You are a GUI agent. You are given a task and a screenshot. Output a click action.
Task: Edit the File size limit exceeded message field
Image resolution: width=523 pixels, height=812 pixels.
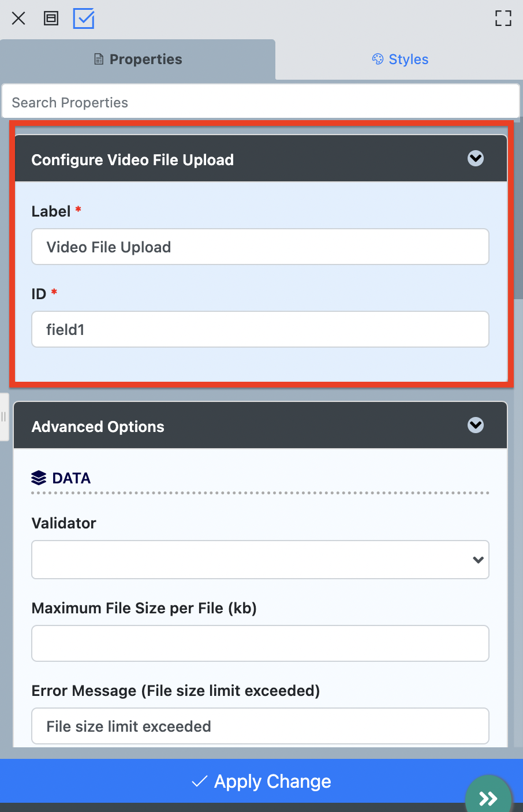(260, 726)
